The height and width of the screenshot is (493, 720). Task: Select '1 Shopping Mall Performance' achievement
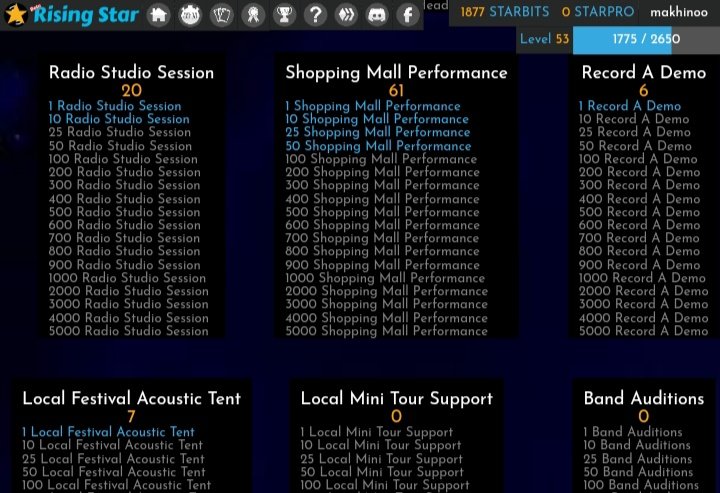point(373,106)
